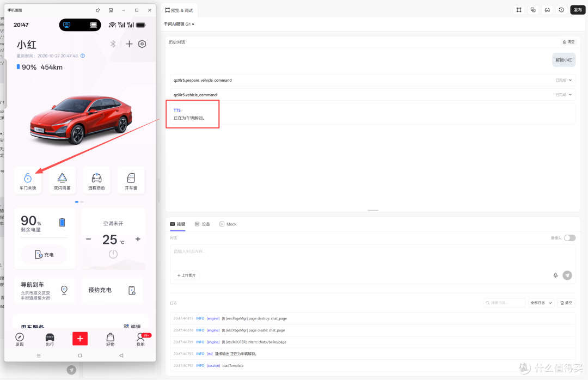Expand the prepare_vehicle_command result row

coord(372,80)
